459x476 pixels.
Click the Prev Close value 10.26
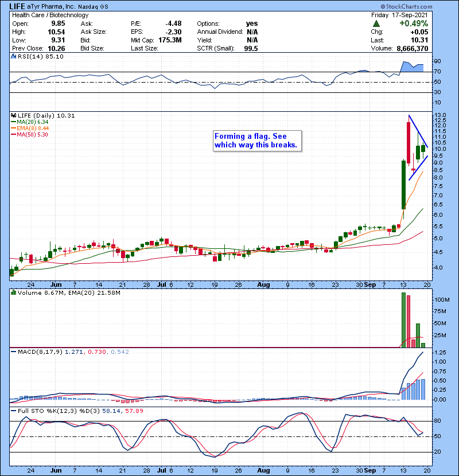(56, 48)
